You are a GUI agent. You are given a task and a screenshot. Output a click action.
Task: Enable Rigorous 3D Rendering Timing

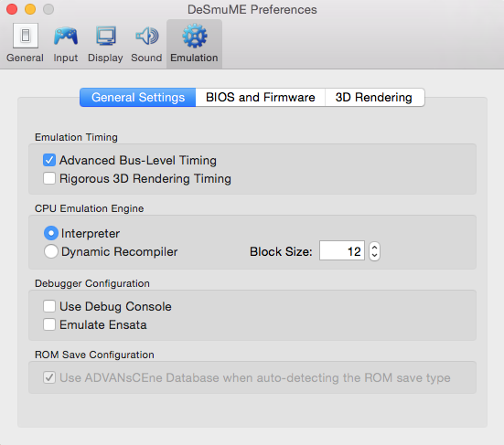pos(49,178)
